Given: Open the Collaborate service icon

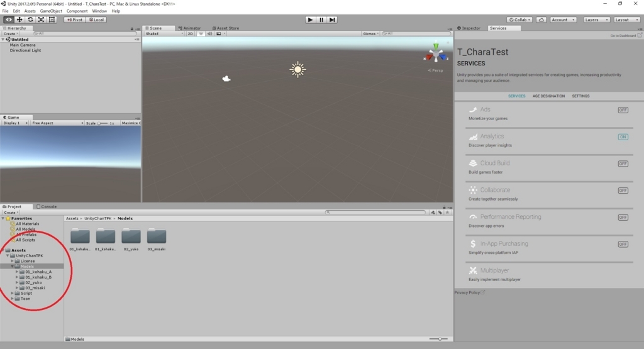Looking at the screenshot, I should pos(473,190).
